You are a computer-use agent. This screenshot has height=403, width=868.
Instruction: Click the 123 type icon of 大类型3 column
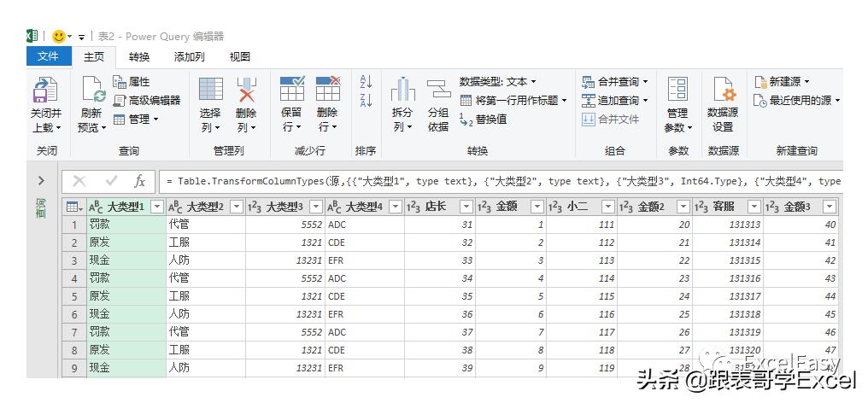tap(255, 207)
